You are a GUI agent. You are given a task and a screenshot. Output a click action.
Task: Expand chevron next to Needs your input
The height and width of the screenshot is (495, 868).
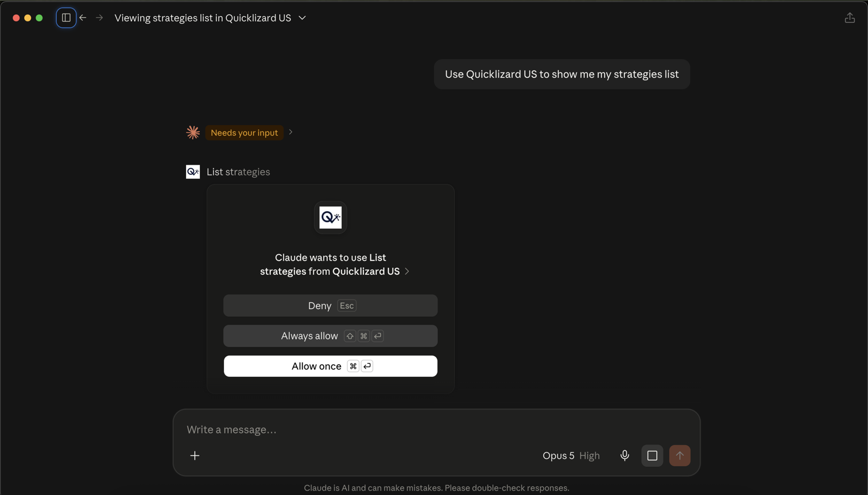[x=291, y=132]
